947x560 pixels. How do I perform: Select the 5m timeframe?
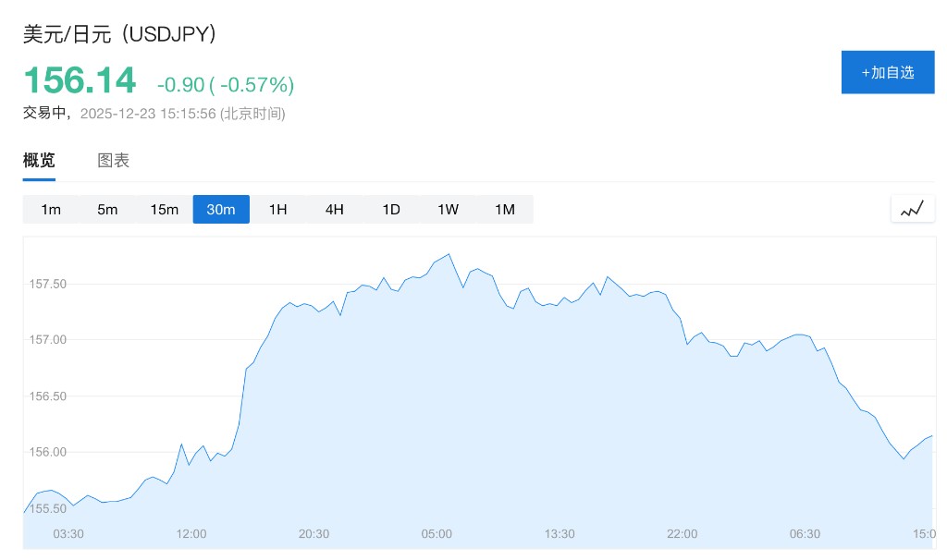[107, 210]
